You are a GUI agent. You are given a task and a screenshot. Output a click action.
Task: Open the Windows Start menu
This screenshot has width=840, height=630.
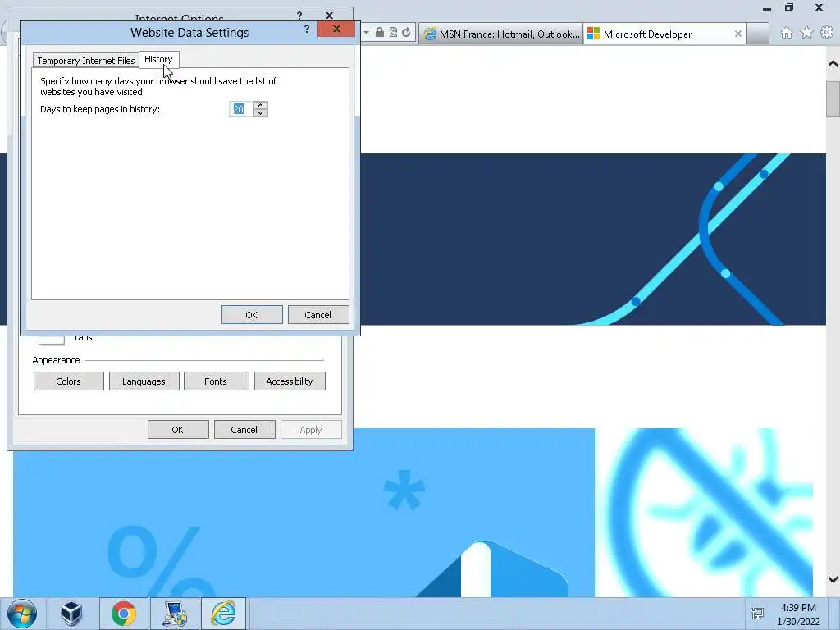pos(22,614)
